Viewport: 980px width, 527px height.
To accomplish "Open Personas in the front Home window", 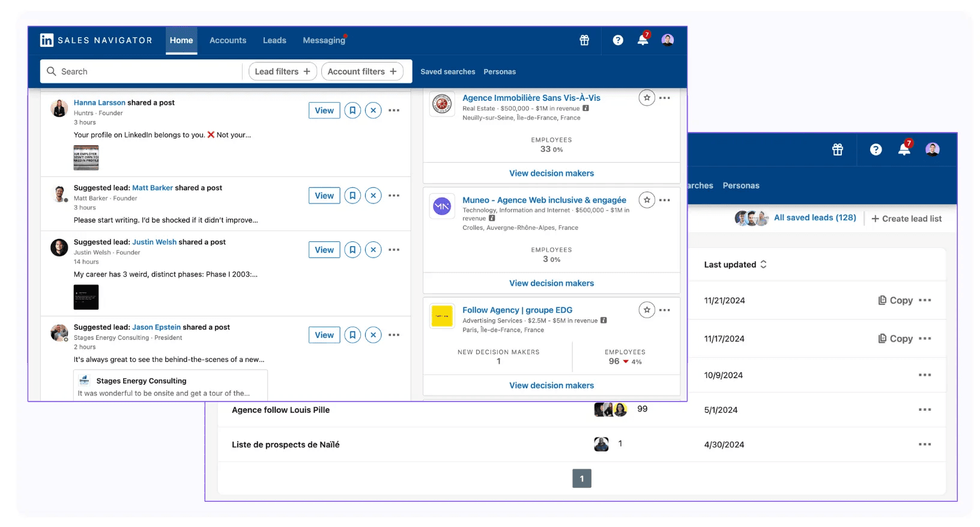I will [500, 71].
